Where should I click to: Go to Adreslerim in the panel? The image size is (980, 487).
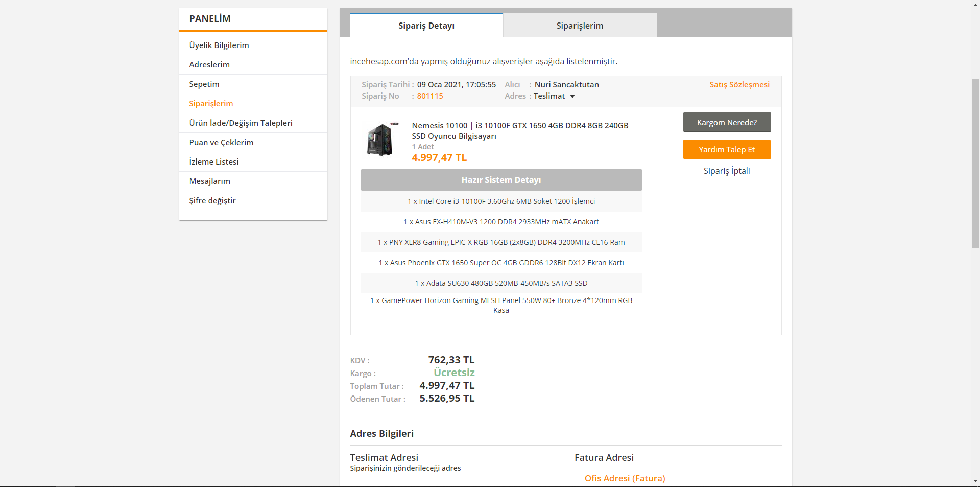click(x=209, y=65)
